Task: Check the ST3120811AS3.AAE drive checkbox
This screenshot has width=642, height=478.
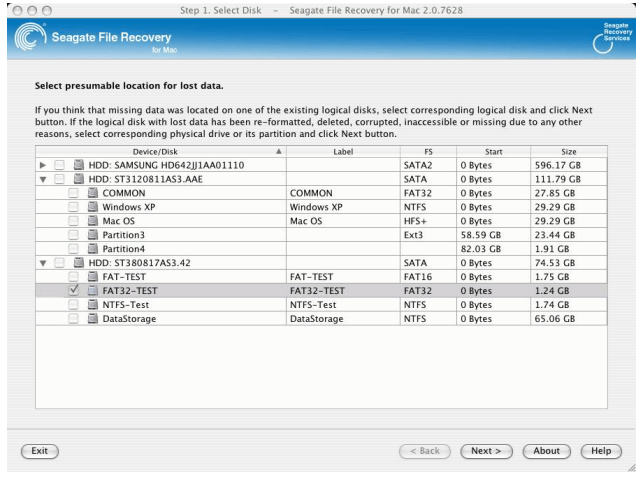Action: pos(59,179)
